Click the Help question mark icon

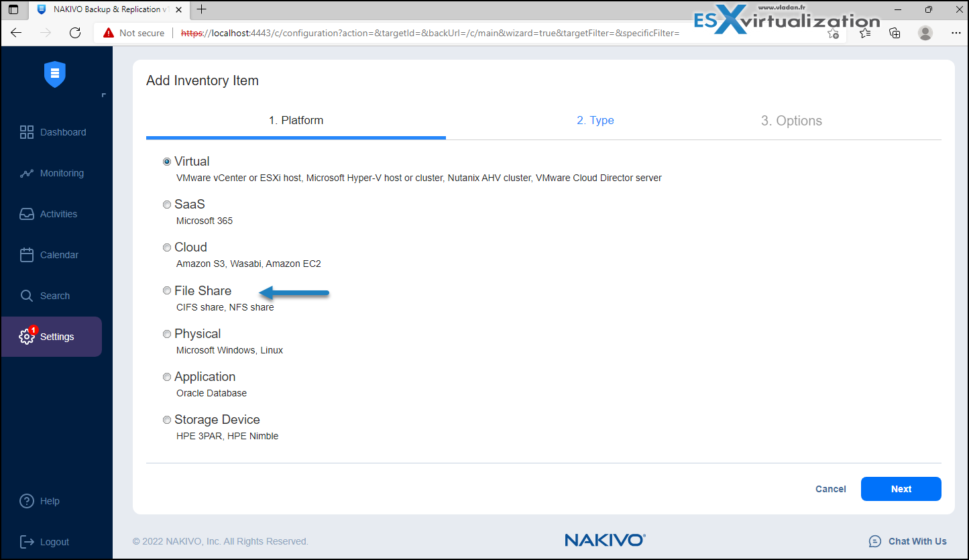point(27,501)
